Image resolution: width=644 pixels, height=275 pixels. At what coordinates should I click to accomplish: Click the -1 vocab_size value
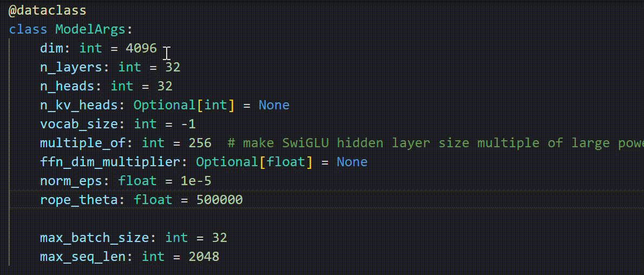(x=188, y=124)
